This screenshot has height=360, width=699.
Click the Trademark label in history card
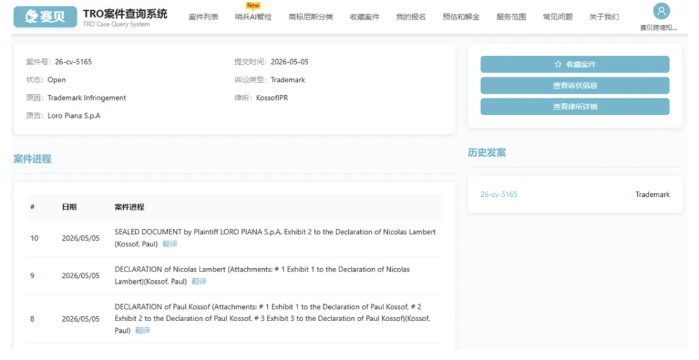(x=653, y=194)
